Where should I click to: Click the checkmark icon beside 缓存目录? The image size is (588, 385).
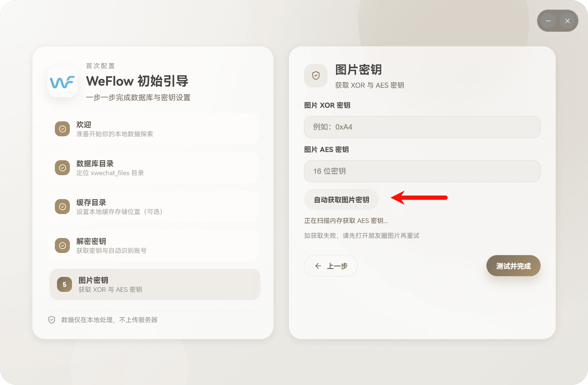pos(62,206)
